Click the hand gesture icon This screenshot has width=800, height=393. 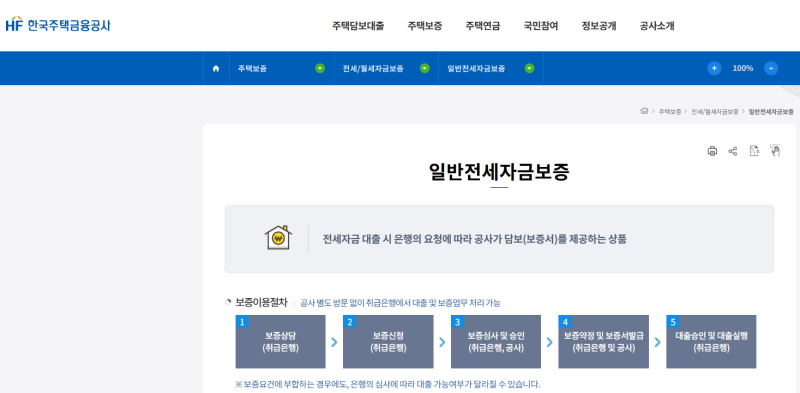click(775, 150)
